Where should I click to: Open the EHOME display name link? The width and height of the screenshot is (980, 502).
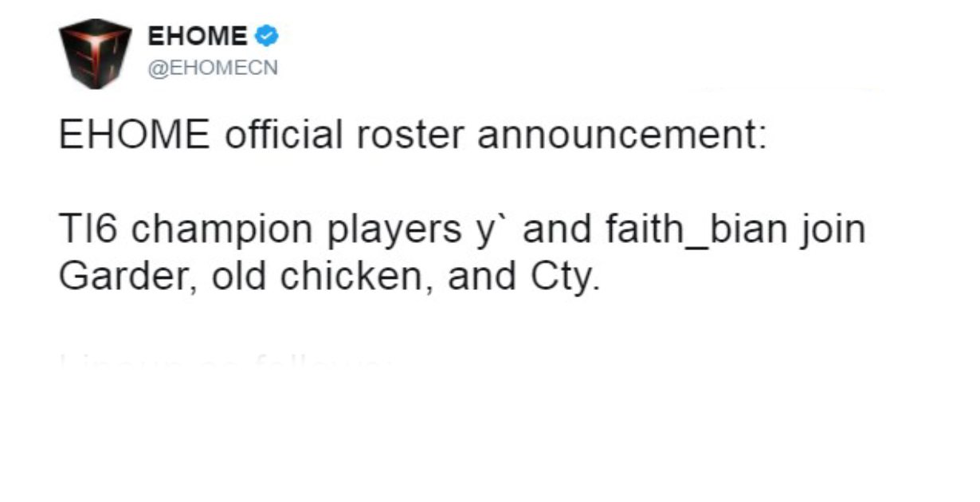198,37
